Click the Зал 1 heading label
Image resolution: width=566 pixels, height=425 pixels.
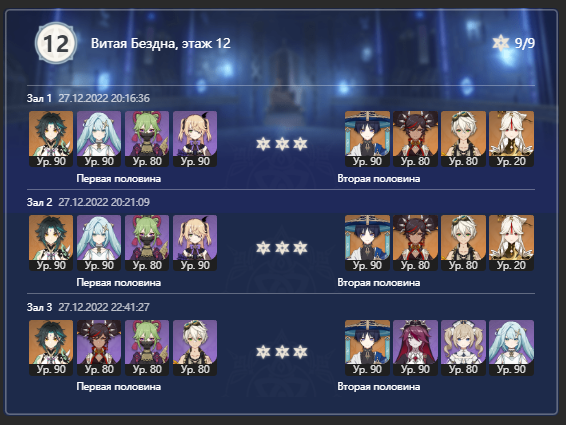click(39, 98)
